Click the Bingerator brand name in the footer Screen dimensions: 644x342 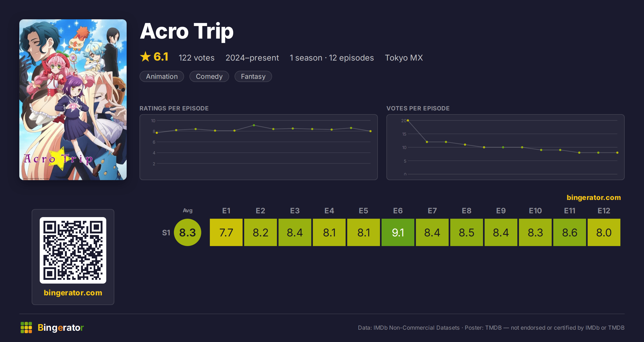point(61,328)
